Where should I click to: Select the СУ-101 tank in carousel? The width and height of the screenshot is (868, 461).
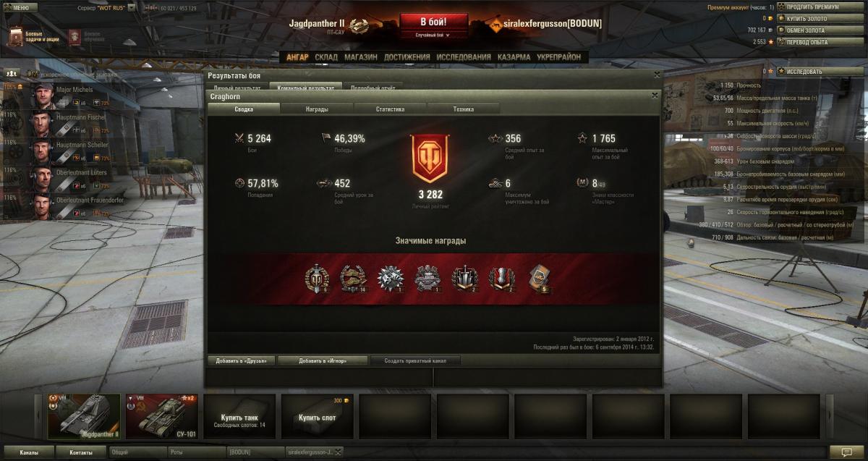pos(161,417)
